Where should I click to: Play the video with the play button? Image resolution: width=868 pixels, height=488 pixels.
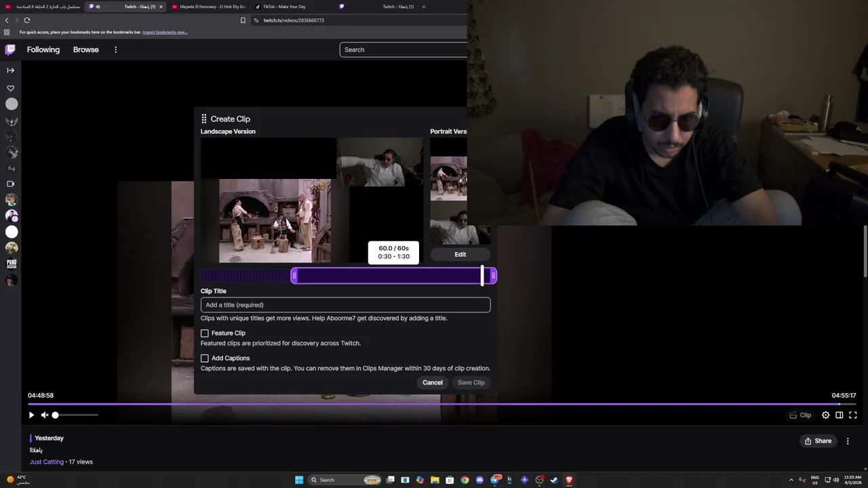coord(31,415)
